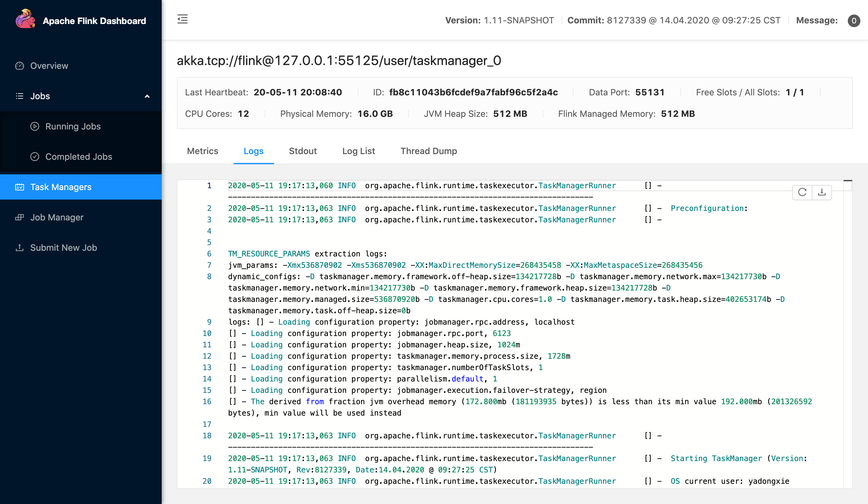
Task: Open the Job Manager page
Action: click(81, 217)
